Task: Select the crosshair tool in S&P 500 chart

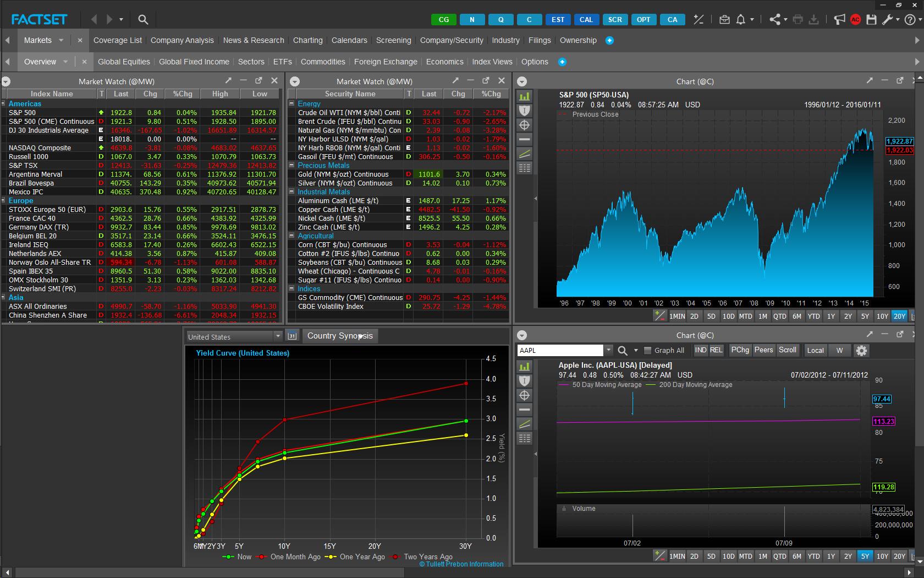Action: pyautogui.click(x=525, y=125)
